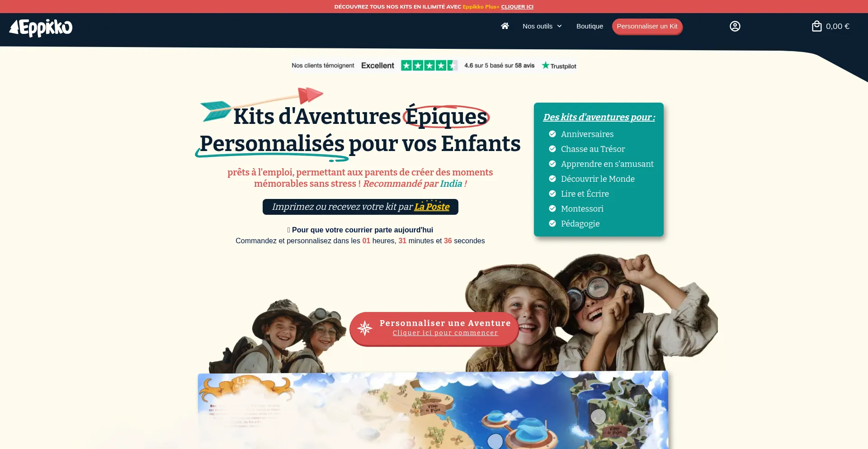Image resolution: width=868 pixels, height=449 pixels.
Task: Click the CLIQUER ICI banner link
Action: pyautogui.click(x=517, y=7)
